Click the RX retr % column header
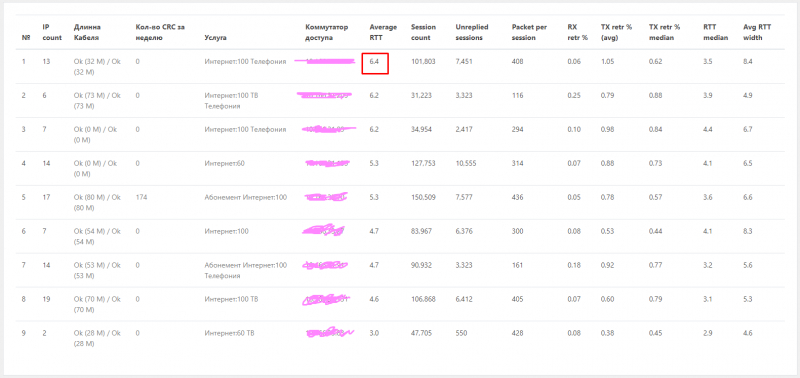The height and width of the screenshot is (378, 800). click(x=578, y=32)
